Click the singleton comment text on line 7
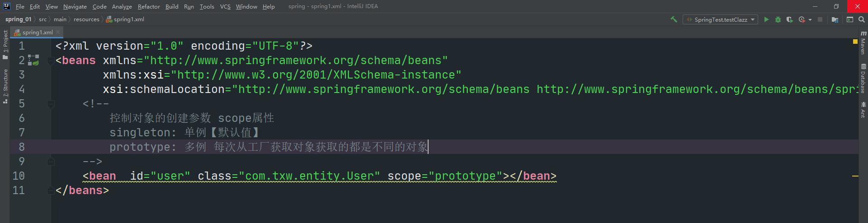 point(184,133)
